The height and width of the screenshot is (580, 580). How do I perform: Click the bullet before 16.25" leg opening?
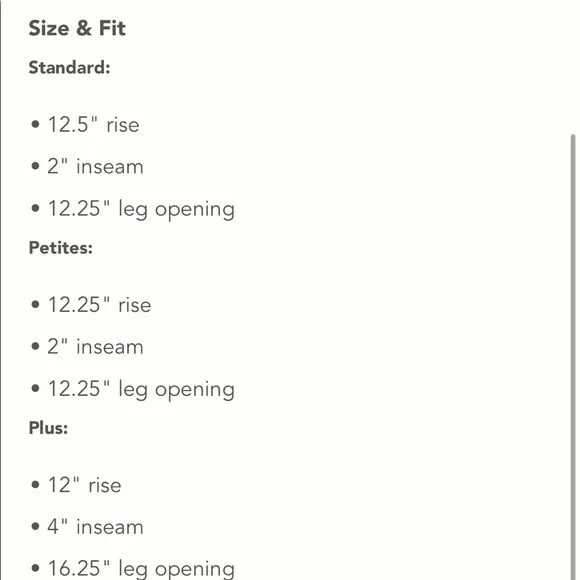[x=36, y=568]
